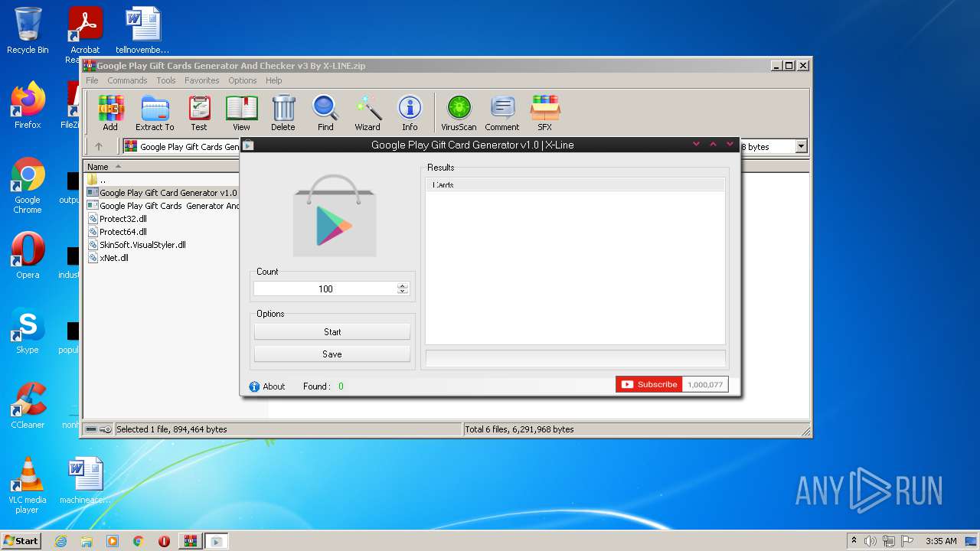Click the progress bar below results
Image resolution: width=980 pixels, height=551 pixels.
coord(575,357)
